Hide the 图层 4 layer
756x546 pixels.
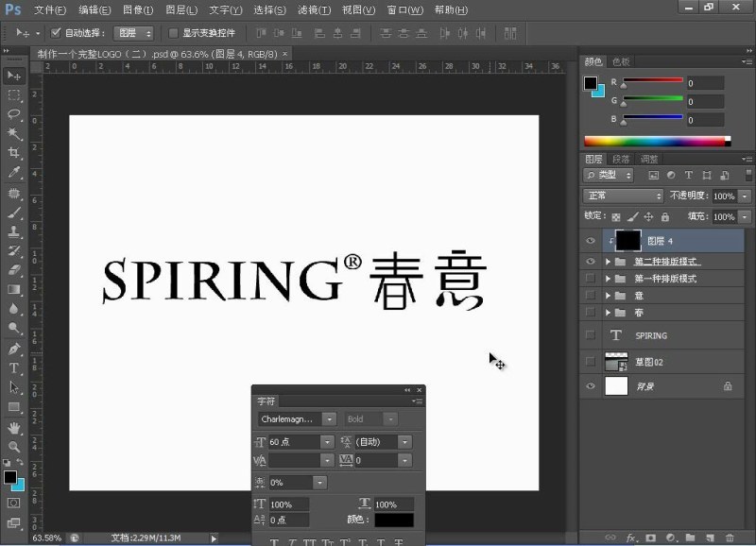[590, 240]
